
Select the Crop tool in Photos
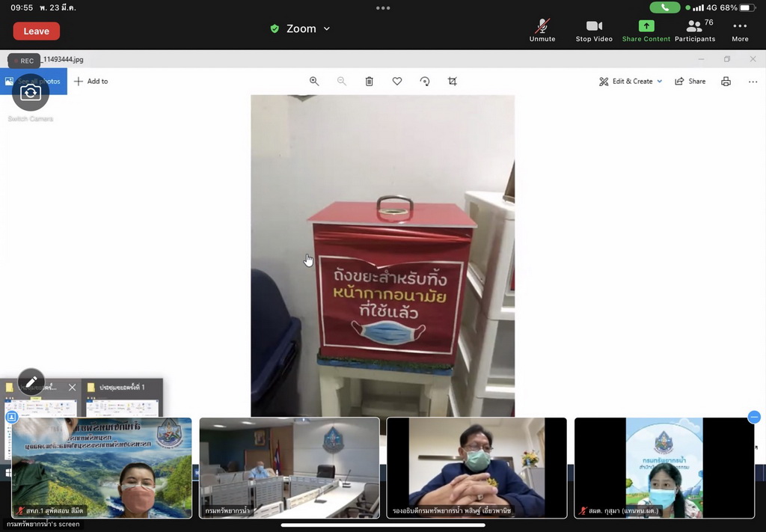pos(453,81)
